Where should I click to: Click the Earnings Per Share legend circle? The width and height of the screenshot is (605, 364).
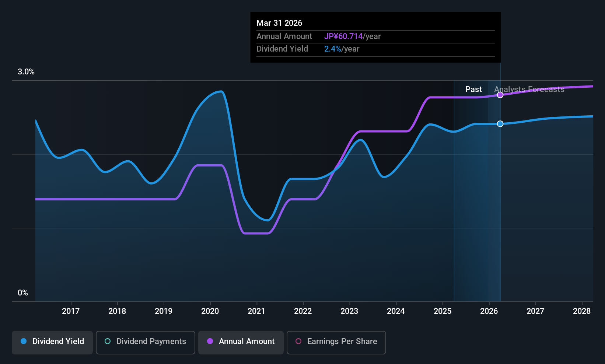(x=298, y=341)
